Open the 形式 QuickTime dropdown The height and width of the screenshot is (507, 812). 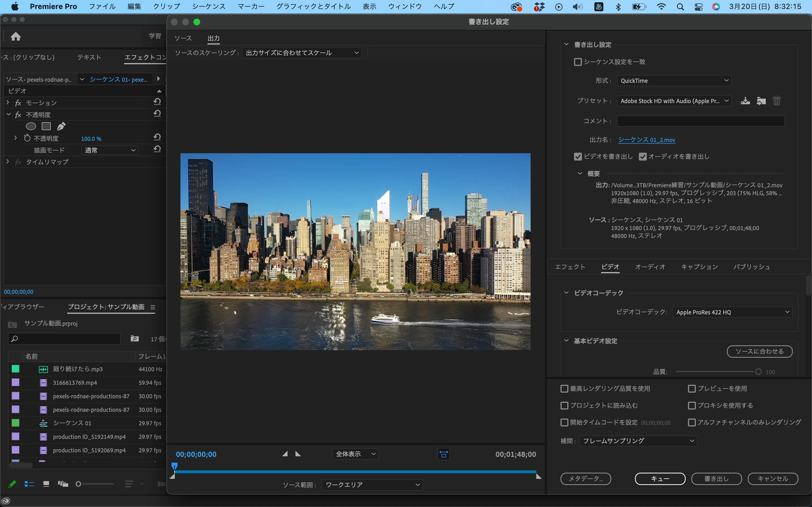674,81
